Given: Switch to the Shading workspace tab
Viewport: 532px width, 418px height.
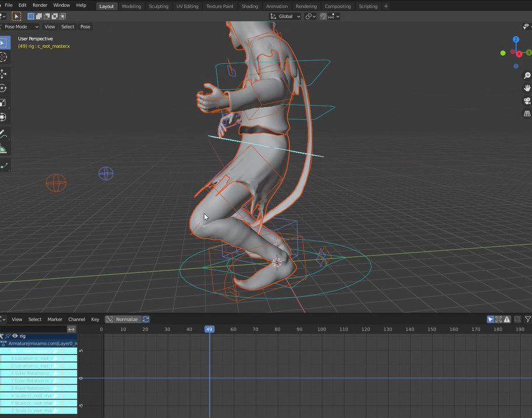Looking at the screenshot, I should [x=250, y=6].
